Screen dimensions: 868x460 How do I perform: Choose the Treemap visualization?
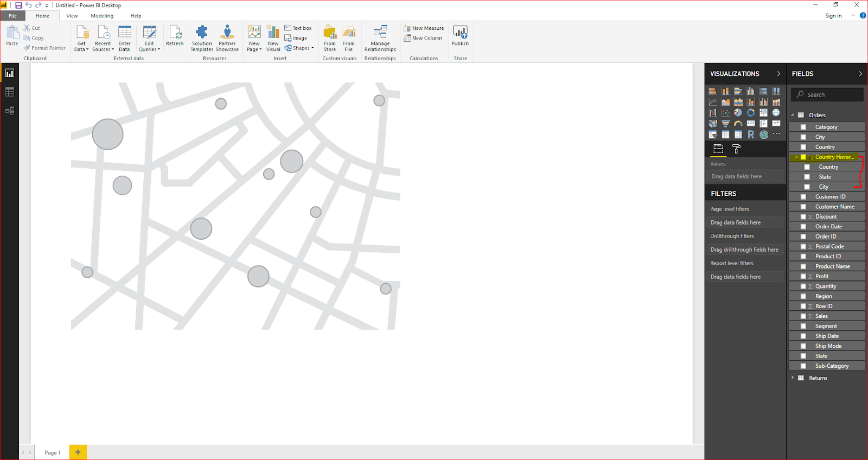[x=763, y=112]
